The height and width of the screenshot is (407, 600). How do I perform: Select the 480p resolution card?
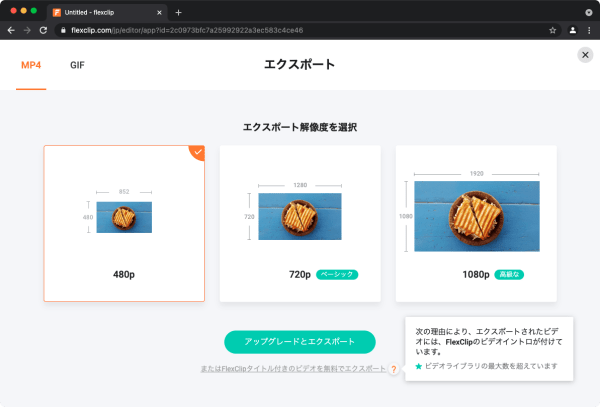point(124,223)
